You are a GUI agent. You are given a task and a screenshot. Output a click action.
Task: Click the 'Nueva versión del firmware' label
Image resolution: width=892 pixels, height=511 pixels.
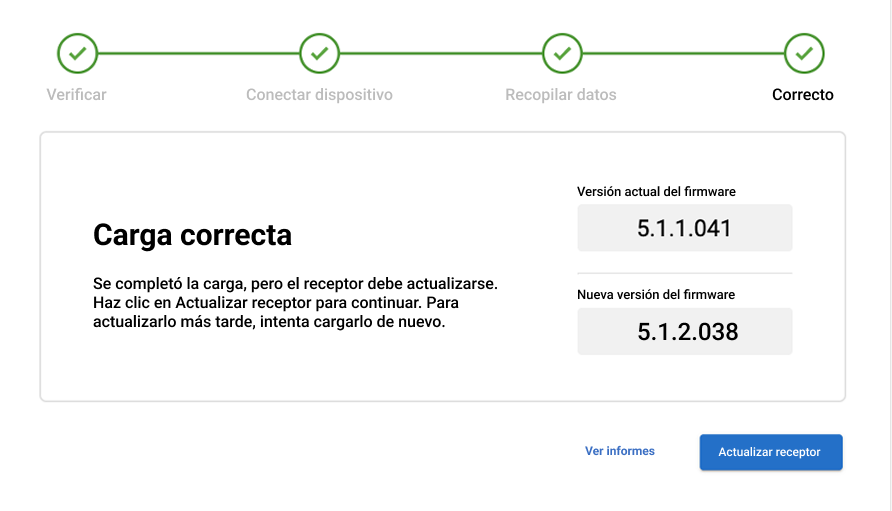[x=656, y=295]
